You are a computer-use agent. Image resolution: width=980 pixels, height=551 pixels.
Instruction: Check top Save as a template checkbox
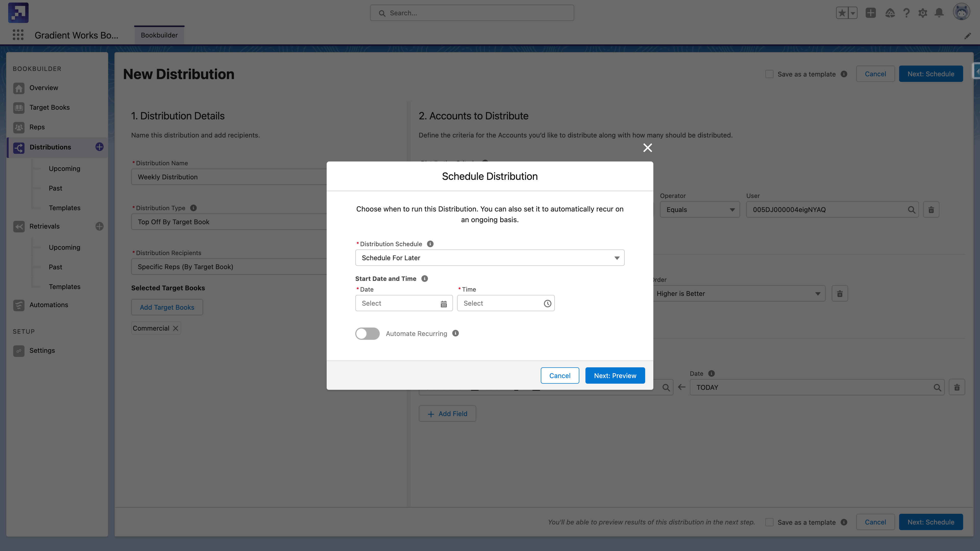(769, 74)
